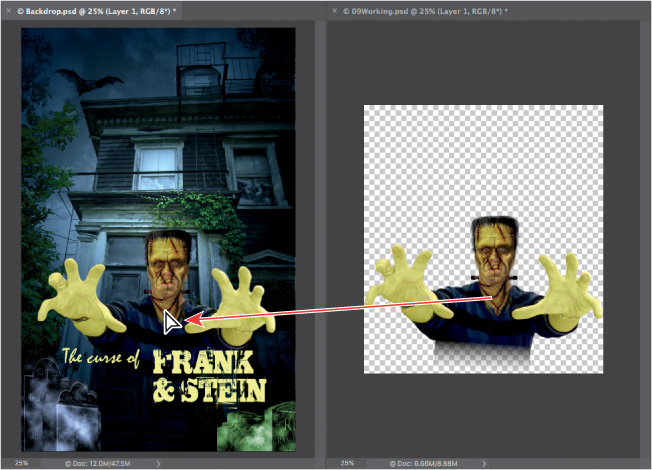Switch to the Backdrop.psd document tab
The width and height of the screenshot is (652, 470).
pyautogui.click(x=96, y=11)
